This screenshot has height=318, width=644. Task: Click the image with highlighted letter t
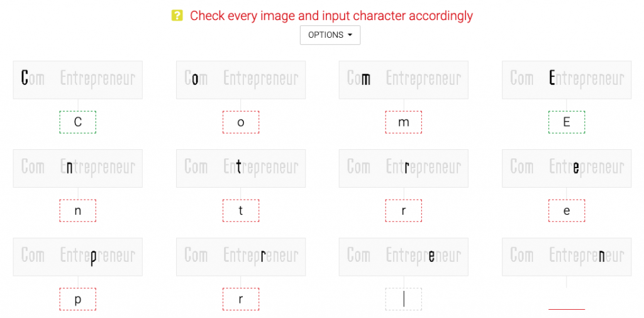pos(241,168)
